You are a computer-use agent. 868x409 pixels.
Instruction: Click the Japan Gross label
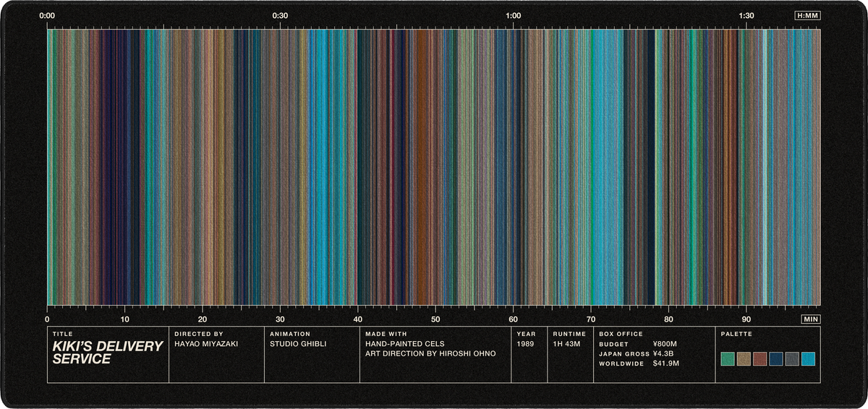coord(624,354)
